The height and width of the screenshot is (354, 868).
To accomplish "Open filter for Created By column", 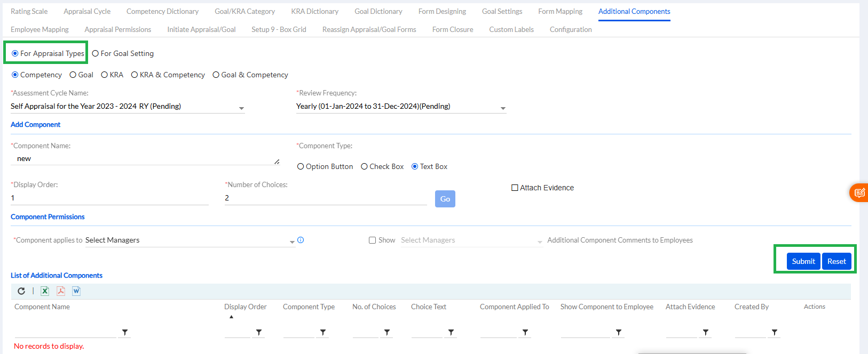I will pos(774,333).
